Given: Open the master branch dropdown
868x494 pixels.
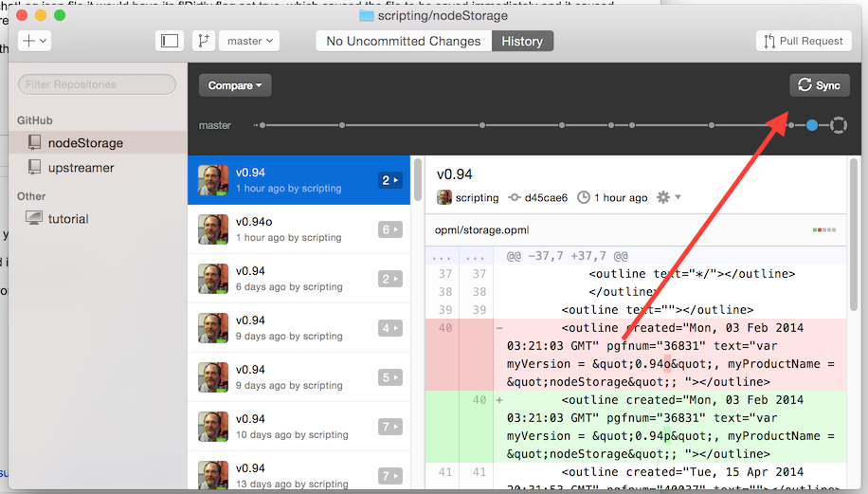Looking at the screenshot, I should point(249,41).
